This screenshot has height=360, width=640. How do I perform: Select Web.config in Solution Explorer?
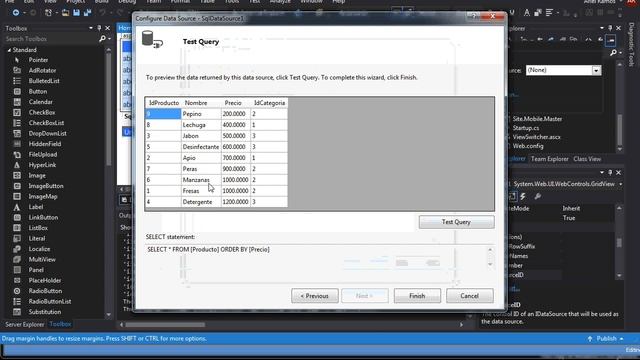(528, 146)
